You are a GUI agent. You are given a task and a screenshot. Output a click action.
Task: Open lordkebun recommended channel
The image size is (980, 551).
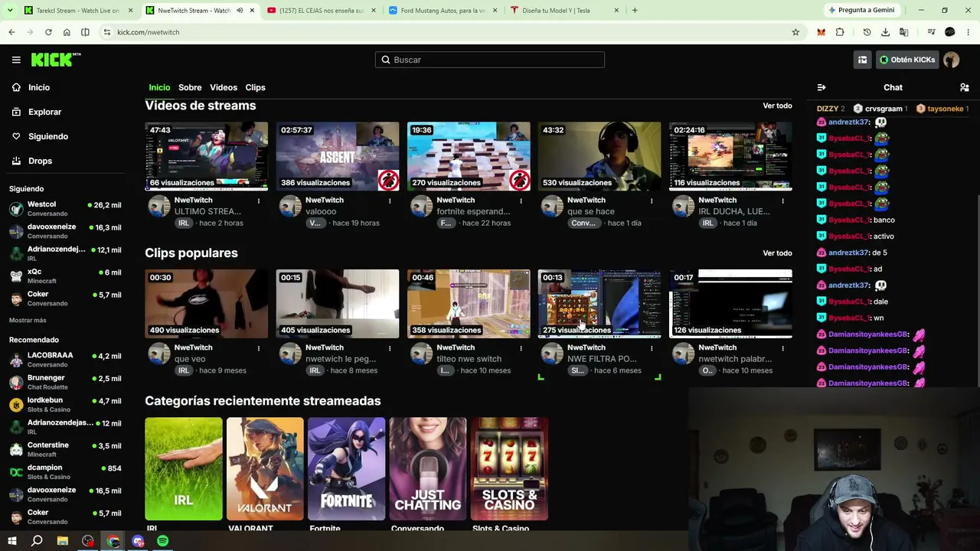coord(65,404)
